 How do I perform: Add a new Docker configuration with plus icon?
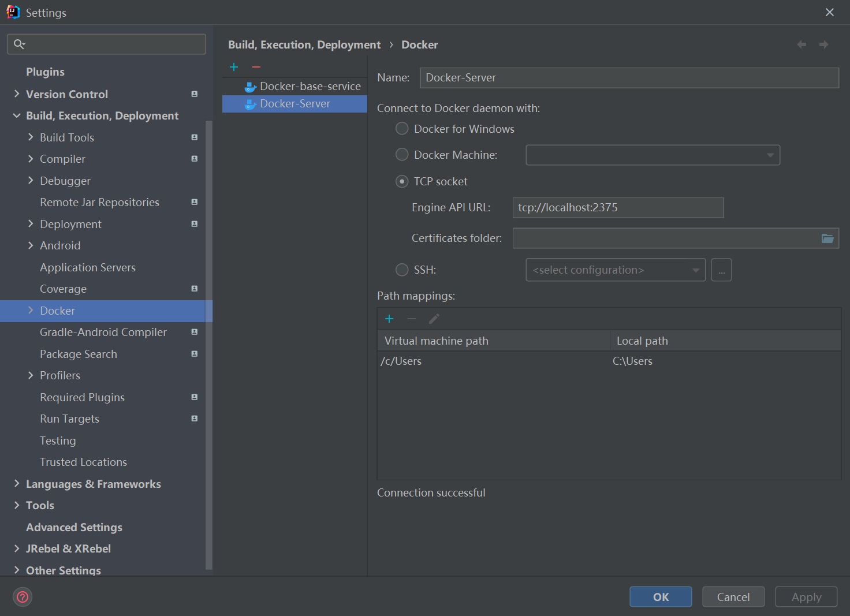(234, 68)
